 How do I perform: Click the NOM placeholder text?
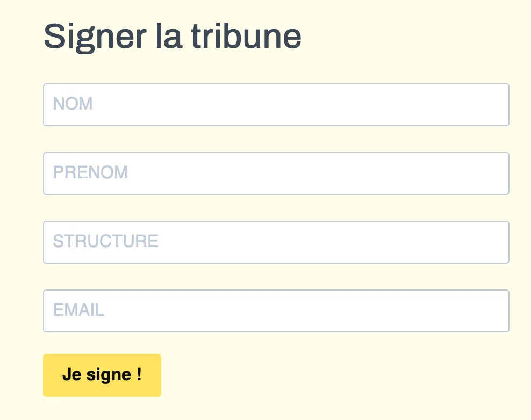73,104
